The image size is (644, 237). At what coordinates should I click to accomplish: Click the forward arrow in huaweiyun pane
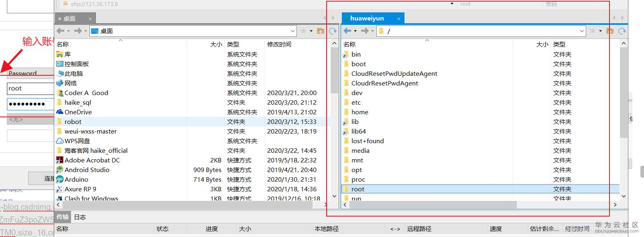coord(365,31)
